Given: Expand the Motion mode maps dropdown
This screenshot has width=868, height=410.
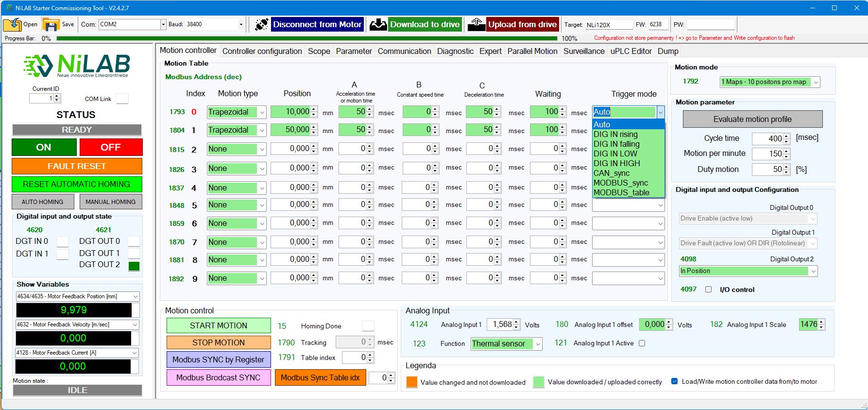Looking at the screenshot, I should [x=816, y=82].
